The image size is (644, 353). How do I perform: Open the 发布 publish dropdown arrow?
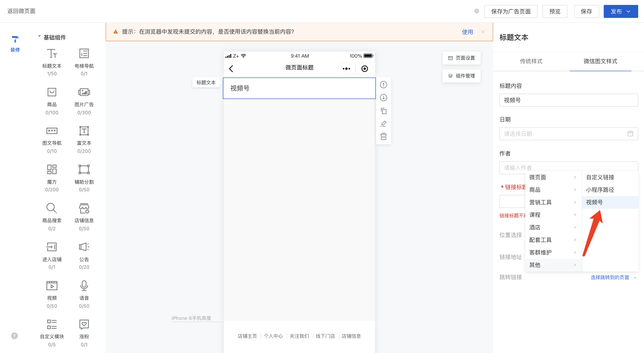[629, 11]
